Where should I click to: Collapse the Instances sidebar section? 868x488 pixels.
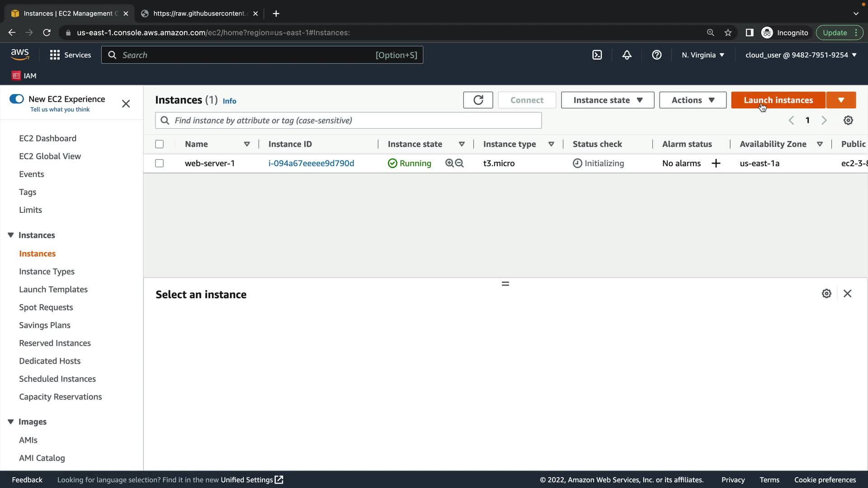pyautogui.click(x=11, y=235)
